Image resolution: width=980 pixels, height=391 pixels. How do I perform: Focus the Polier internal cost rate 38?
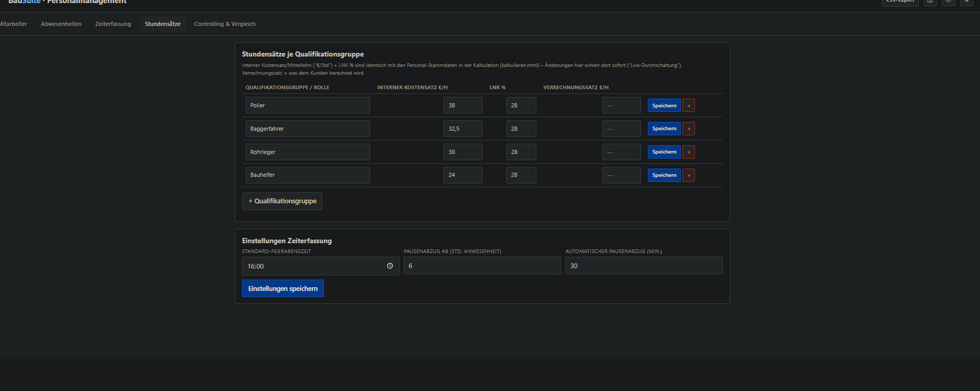[x=463, y=105]
